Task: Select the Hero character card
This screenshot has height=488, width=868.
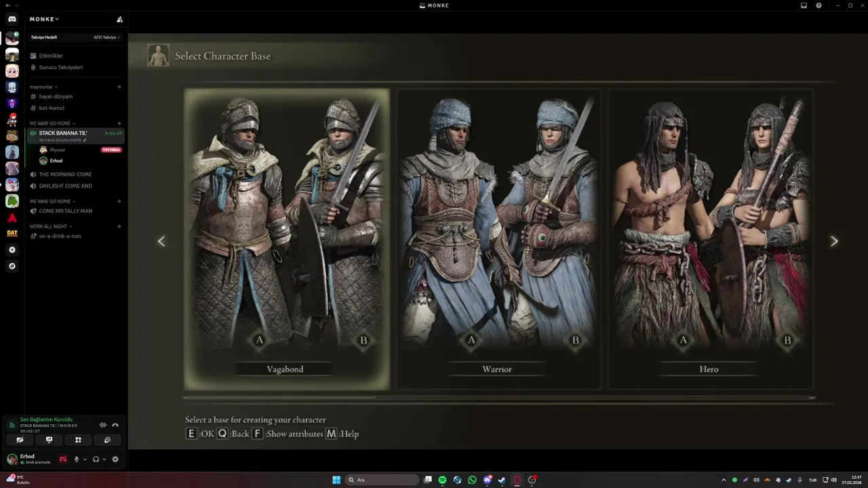Action: (x=710, y=239)
